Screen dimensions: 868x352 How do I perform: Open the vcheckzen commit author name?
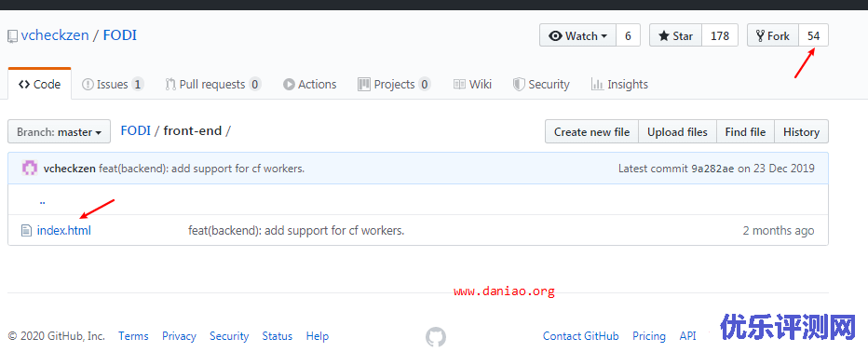(69, 169)
